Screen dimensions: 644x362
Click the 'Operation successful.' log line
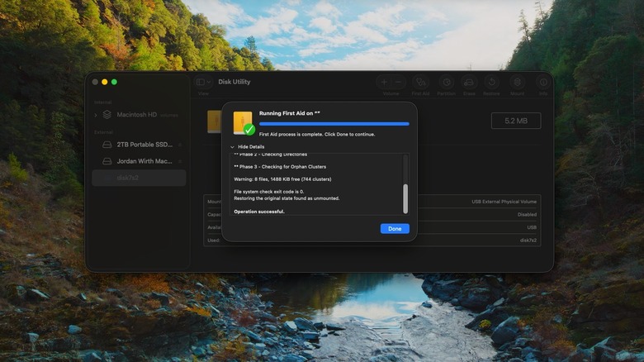(x=258, y=212)
